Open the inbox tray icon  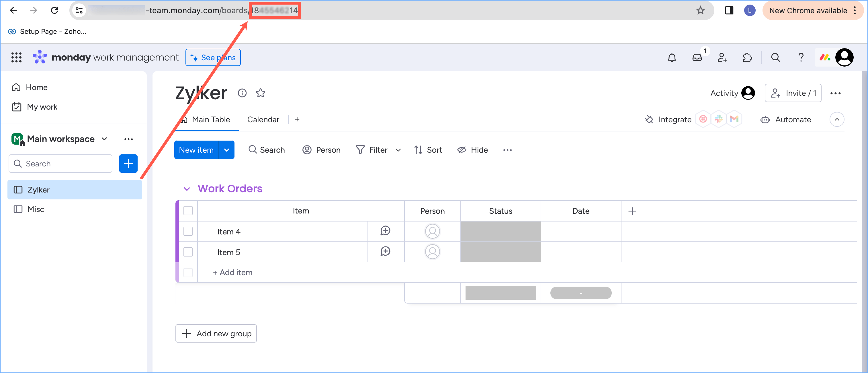(697, 58)
